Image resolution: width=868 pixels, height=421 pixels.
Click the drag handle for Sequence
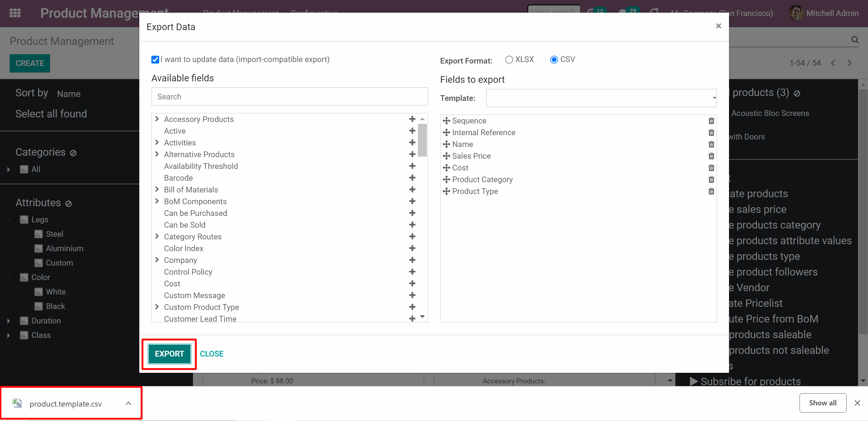point(447,121)
